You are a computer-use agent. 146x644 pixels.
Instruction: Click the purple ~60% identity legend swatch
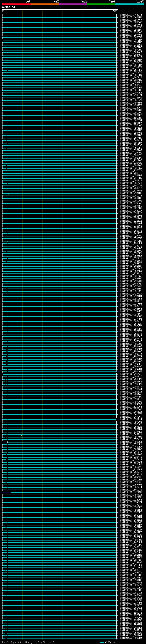(x=73, y=4)
